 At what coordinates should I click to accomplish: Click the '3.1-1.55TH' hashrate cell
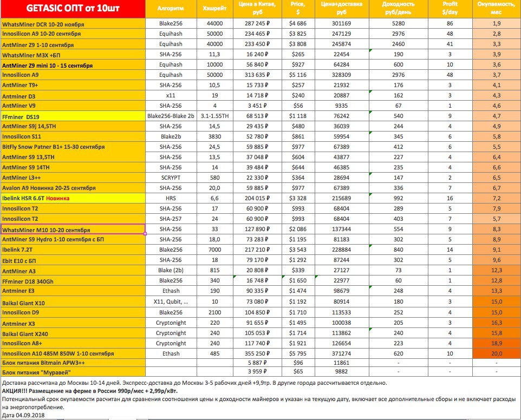pyautogui.click(x=214, y=116)
